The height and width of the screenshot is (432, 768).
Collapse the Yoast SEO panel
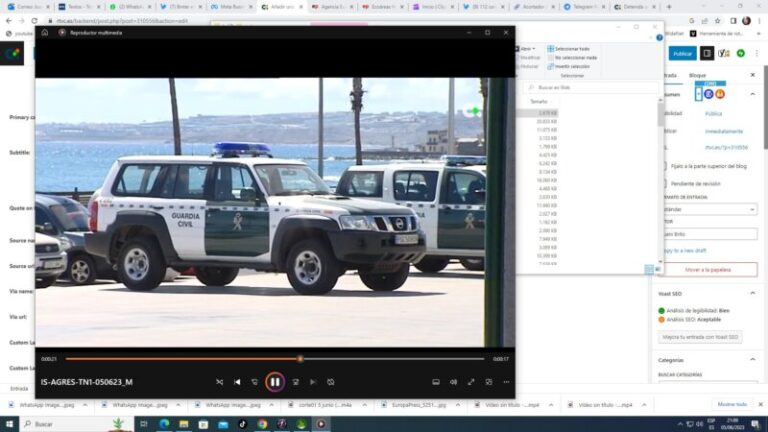tap(753, 293)
